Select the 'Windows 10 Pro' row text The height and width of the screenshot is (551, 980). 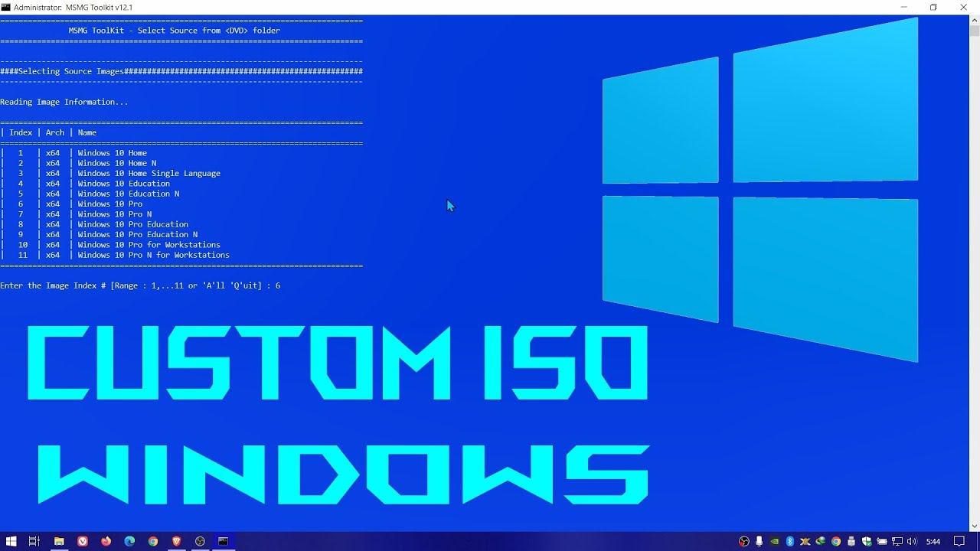click(110, 204)
